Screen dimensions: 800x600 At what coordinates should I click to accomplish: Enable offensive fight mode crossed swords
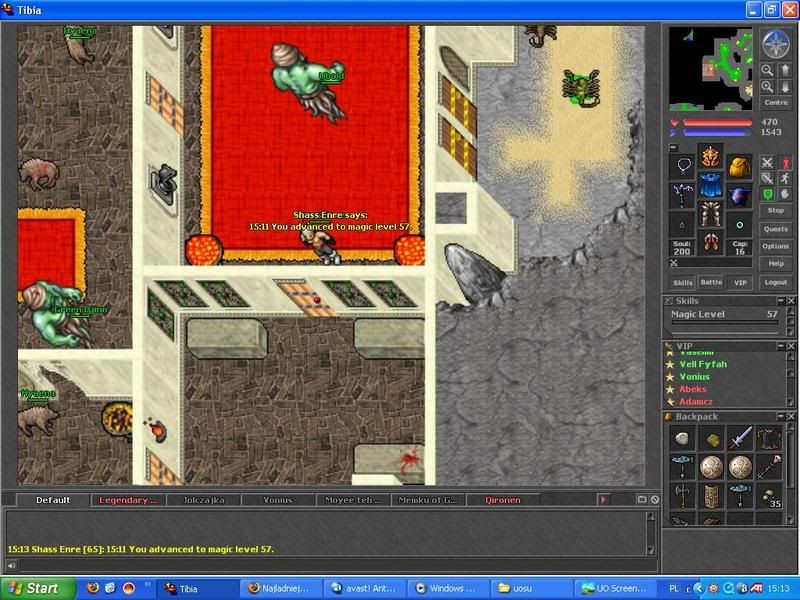tap(767, 163)
